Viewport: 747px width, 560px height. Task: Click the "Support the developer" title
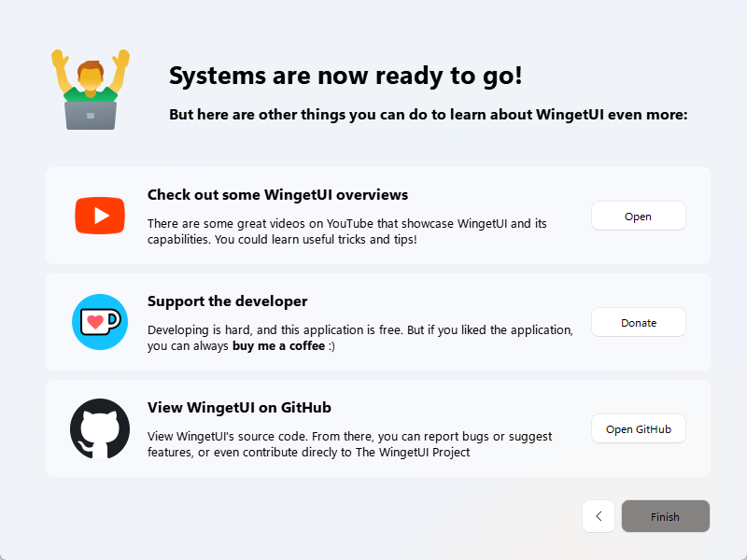[227, 301]
